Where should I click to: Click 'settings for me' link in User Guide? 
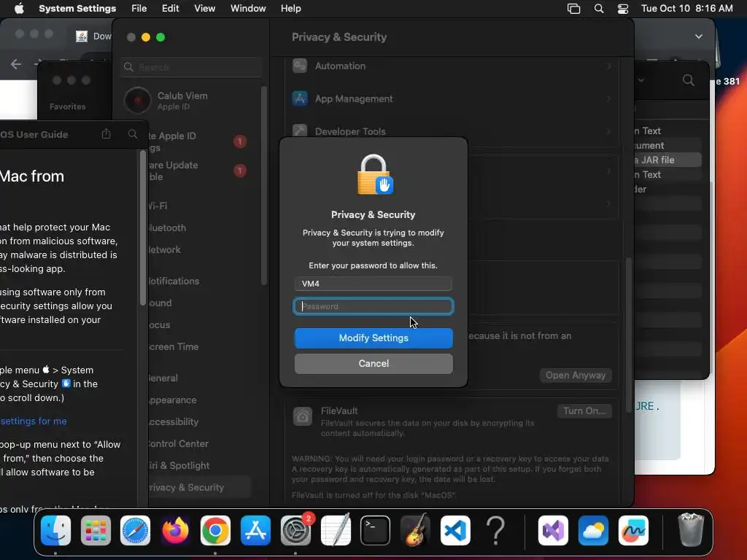click(x=34, y=421)
